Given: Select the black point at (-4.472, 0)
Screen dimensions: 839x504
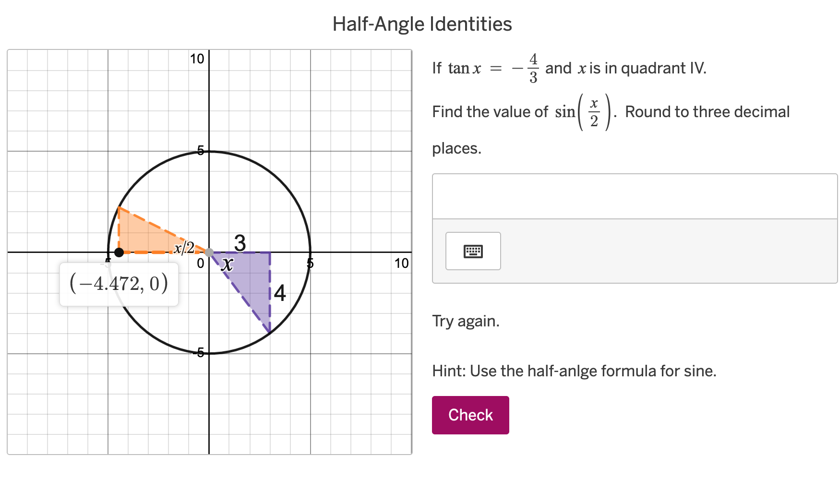Looking at the screenshot, I should (118, 252).
